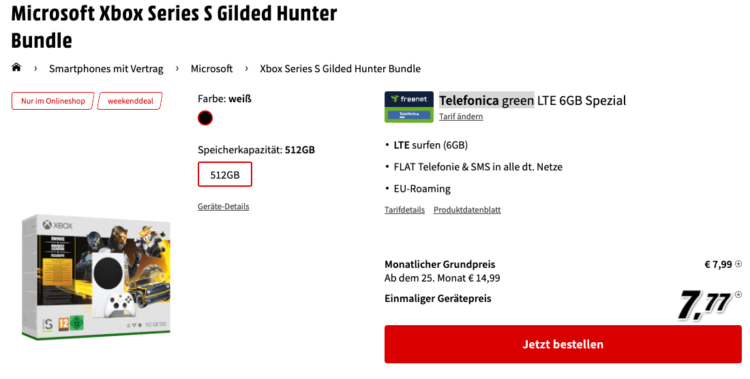Screen dimensions: 750x379
Task: Click the weekenddeal badge
Action: click(x=130, y=101)
